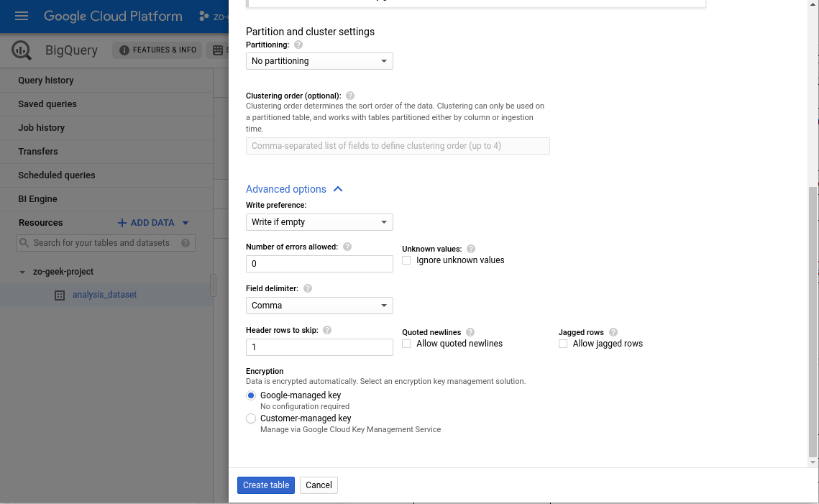Click the Clustering order help icon
Viewport: 819px width, 504px height.
click(x=350, y=96)
